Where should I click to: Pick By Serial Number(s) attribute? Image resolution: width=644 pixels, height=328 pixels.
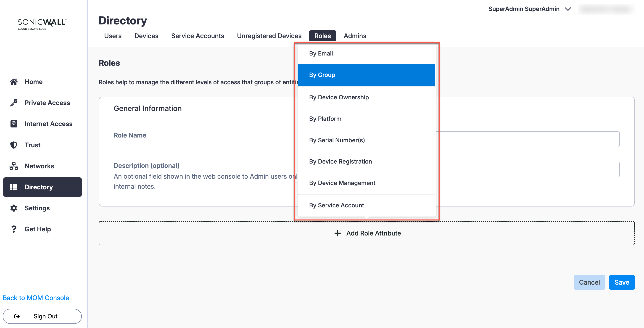337,140
